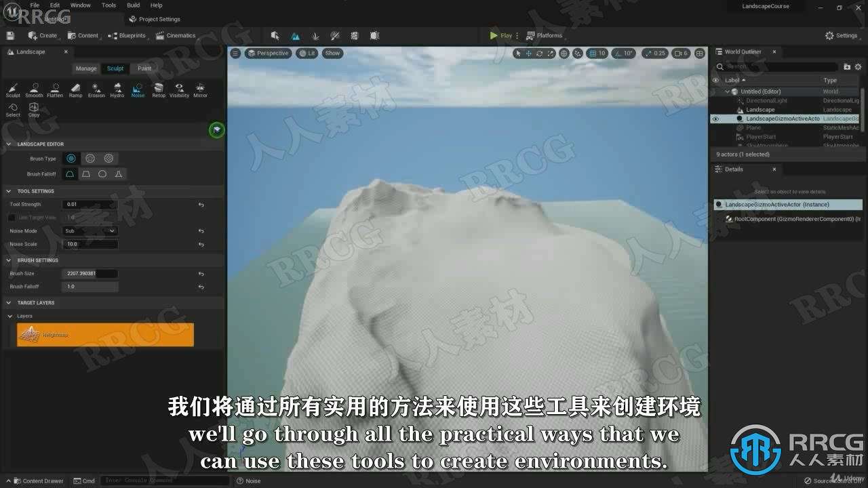The image size is (868, 488).
Task: Select the Noise tool
Action: 138,90
